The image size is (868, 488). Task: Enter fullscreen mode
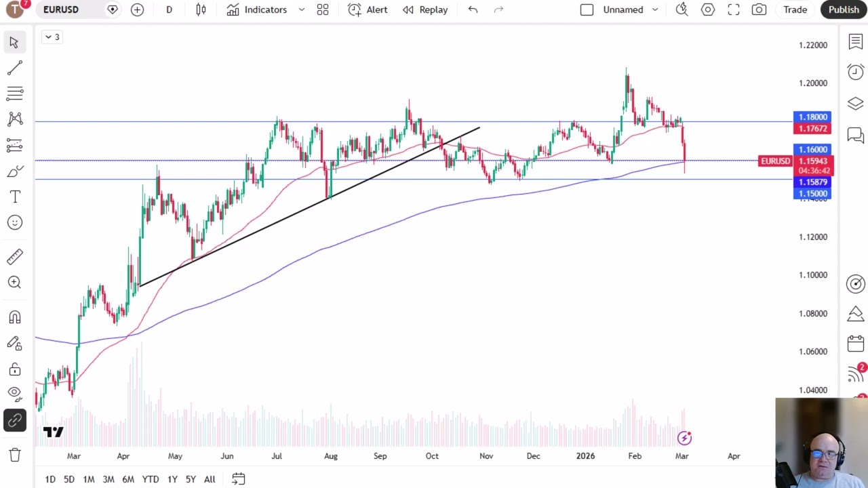tap(734, 9)
